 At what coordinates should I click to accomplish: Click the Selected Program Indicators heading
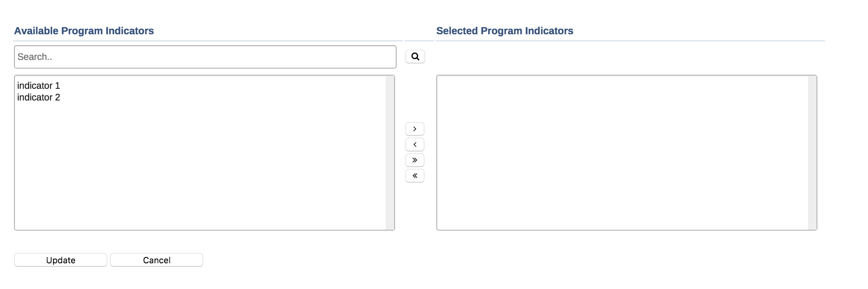pos(505,31)
